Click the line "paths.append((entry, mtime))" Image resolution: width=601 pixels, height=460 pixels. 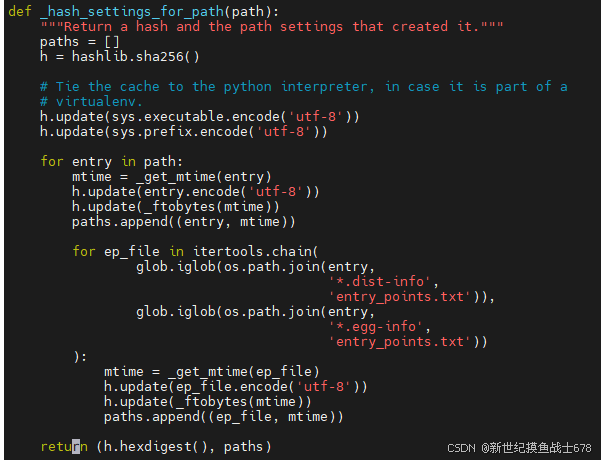184,222
